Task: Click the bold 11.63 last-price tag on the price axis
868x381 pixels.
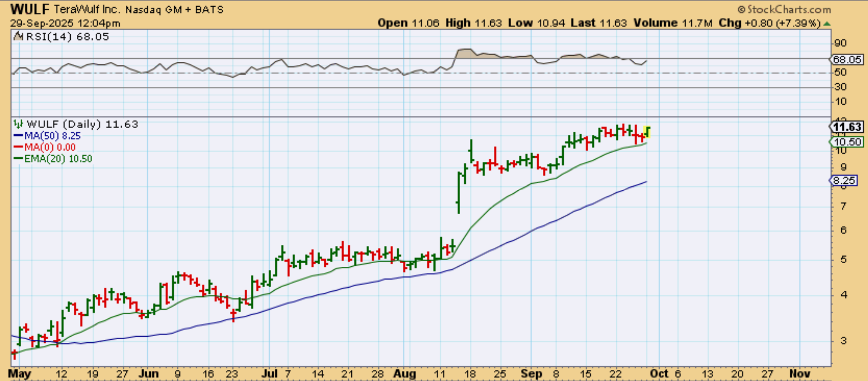Action: click(846, 127)
